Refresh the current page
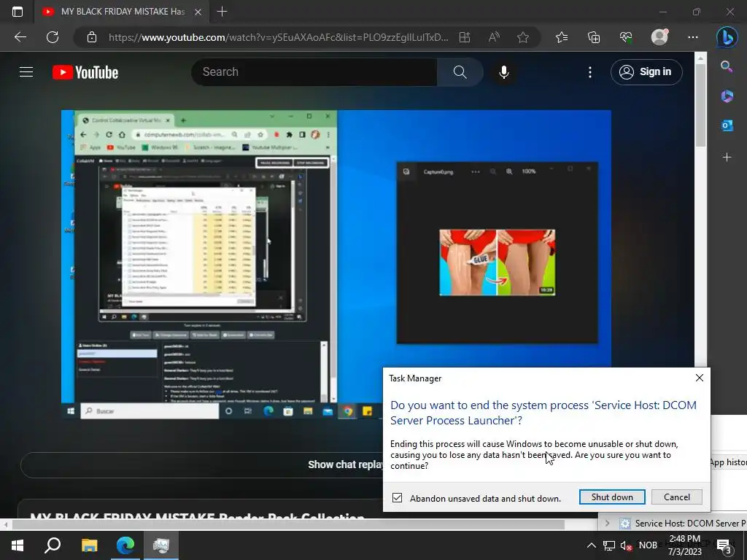This screenshot has height=560, width=747. [x=53, y=37]
